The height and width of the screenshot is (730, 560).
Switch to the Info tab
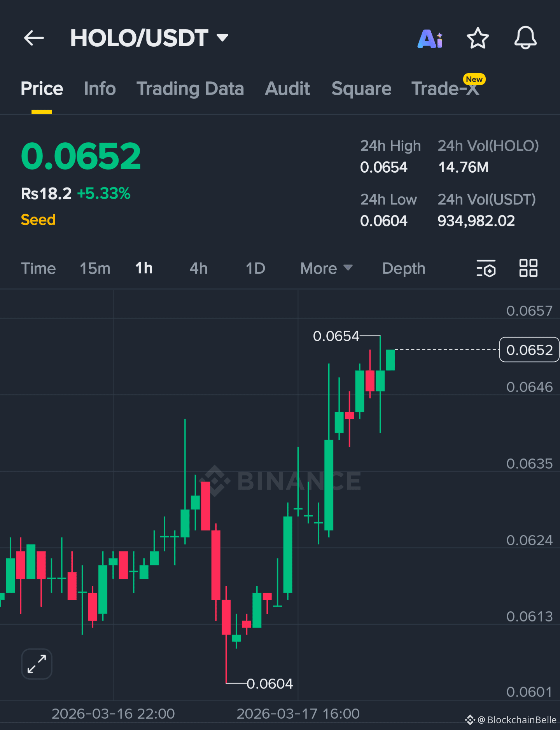click(100, 89)
